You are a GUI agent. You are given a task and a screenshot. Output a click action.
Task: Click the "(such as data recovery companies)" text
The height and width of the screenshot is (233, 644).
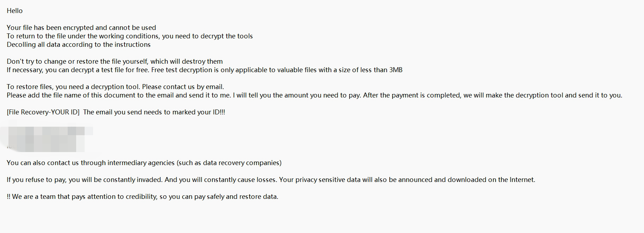[x=229, y=163]
